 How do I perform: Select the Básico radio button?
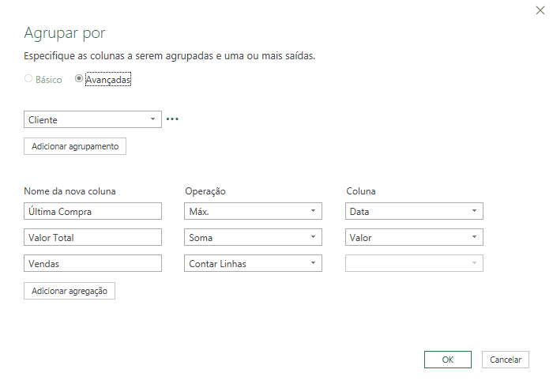coord(28,78)
